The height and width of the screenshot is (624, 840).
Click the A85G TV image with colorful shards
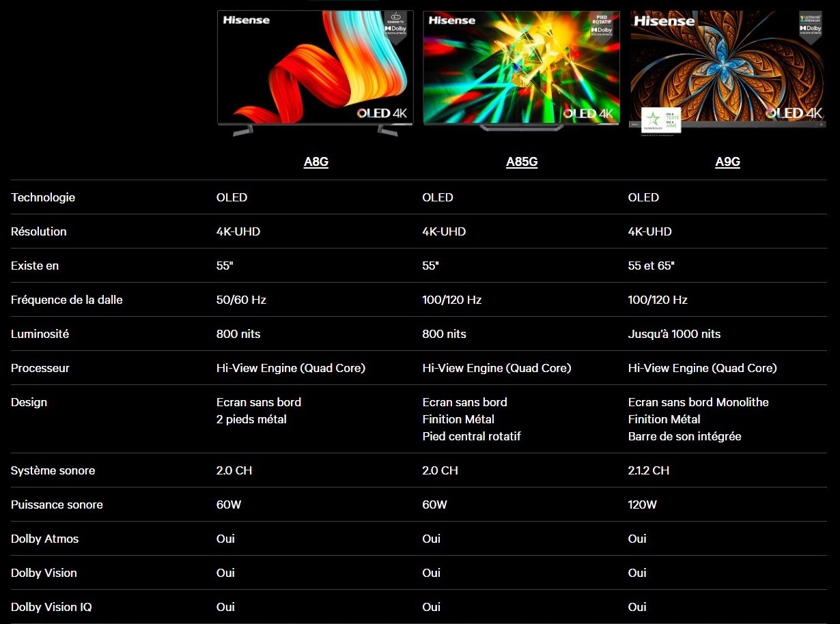[x=522, y=71]
